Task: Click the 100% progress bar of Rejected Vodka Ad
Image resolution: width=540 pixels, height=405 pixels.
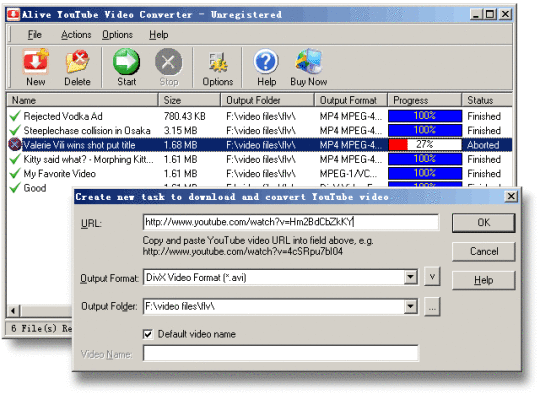Action: click(425, 116)
